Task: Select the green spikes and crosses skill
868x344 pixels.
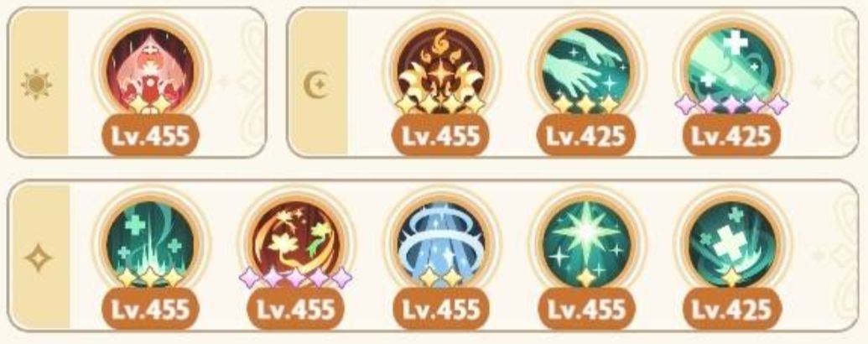Action: click(150, 243)
